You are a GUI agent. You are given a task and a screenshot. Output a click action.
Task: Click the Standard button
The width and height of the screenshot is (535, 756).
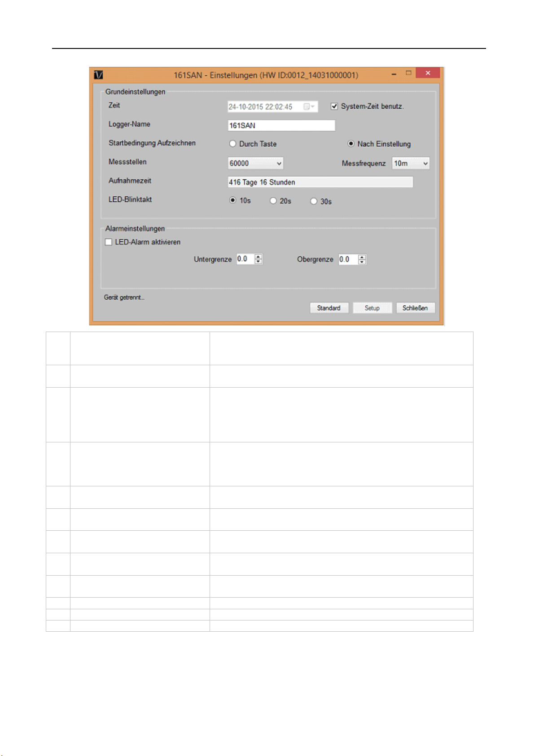[329, 308]
